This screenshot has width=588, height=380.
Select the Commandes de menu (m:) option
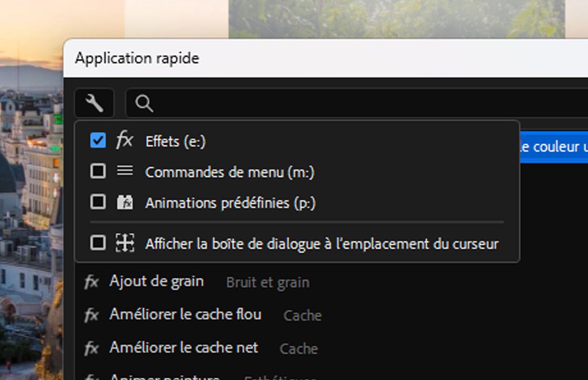(229, 172)
